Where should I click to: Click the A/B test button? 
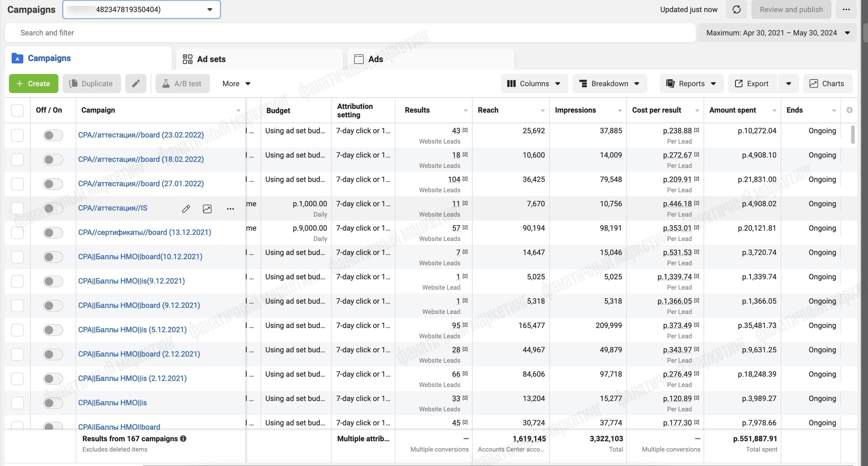coord(182,83)
